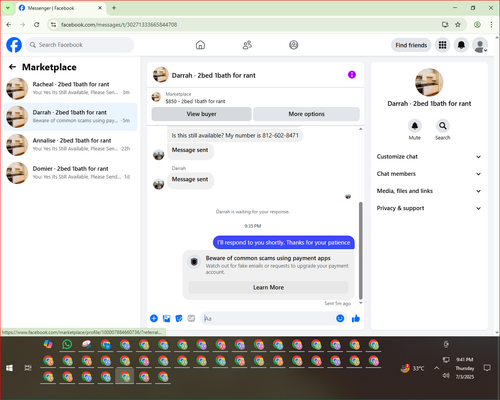Open the purple conversation information icon

(352, 75)
